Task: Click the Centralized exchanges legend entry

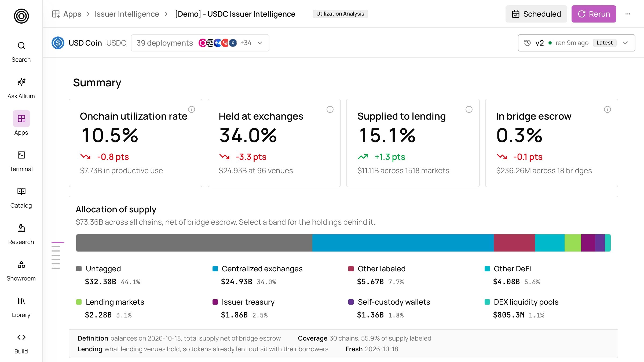Action: point(257,275)
